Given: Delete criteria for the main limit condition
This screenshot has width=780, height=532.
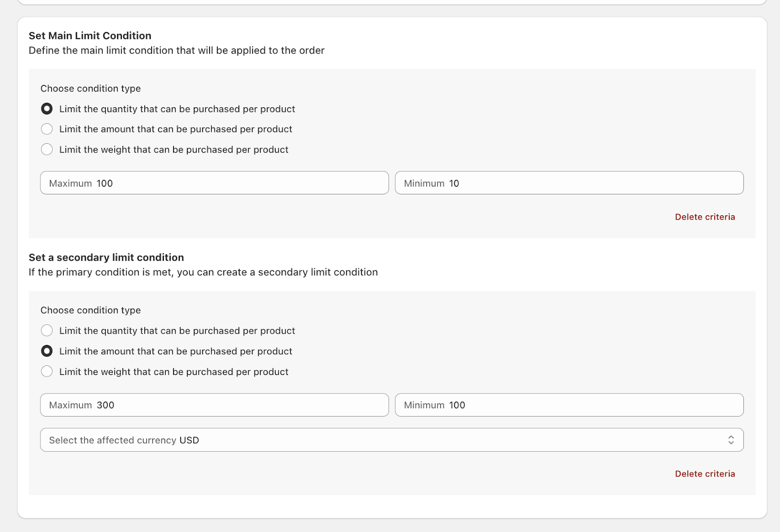Looking at the screenshot, I should 704,217.
